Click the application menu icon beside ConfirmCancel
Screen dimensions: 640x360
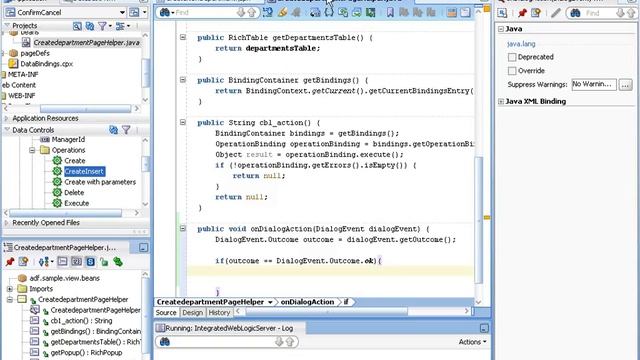pyautogui.click(x=134, y=12)
